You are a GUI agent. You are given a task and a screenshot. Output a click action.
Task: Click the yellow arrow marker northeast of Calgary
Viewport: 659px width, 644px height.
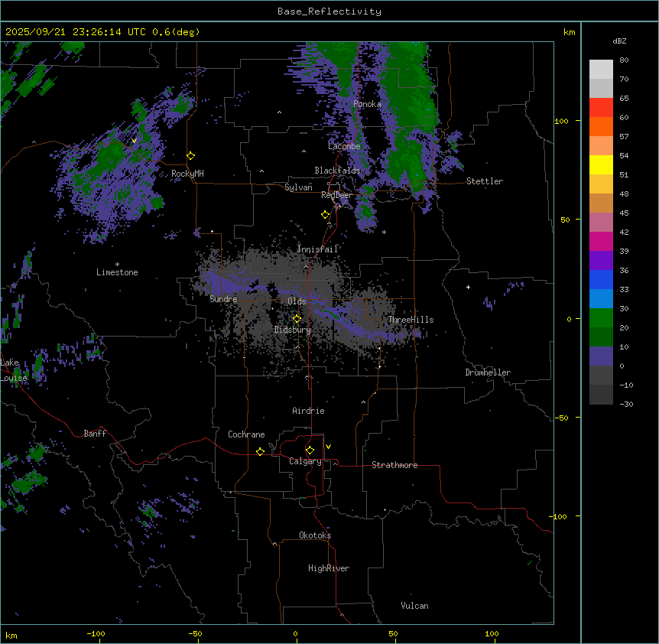pyautogui.click(x=328, y=446)
